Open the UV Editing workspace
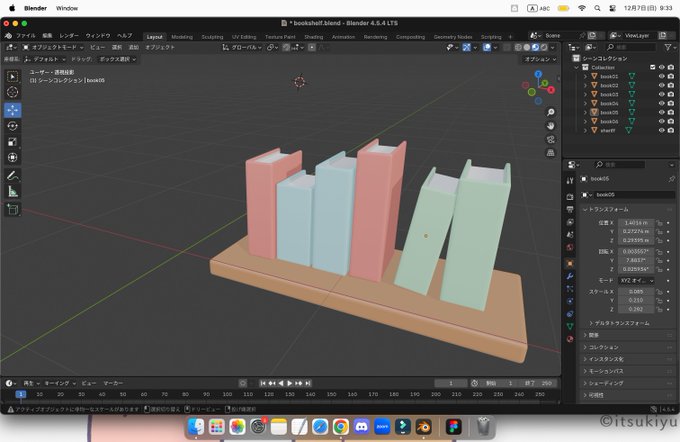Screen dimensions: 680x442 point(244,37)
